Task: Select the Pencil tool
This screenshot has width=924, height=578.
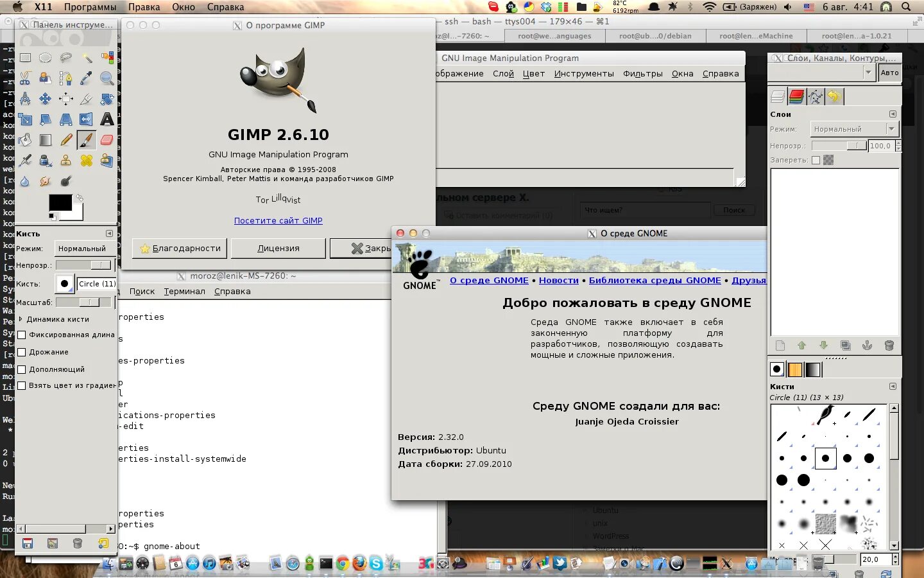Action: tap(65, 140)
